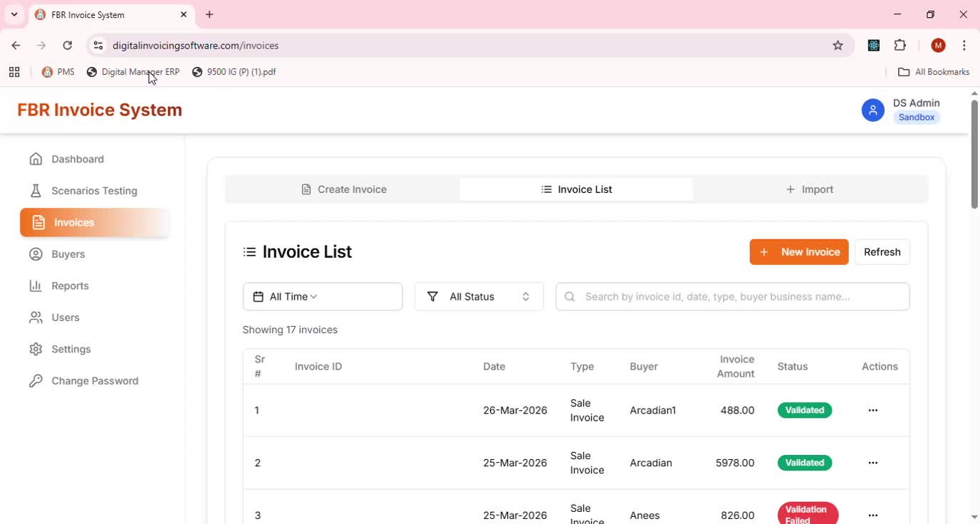Click the FBR Invoice System logo text
Screen dimensions: 980x524
tap(100, 110)
